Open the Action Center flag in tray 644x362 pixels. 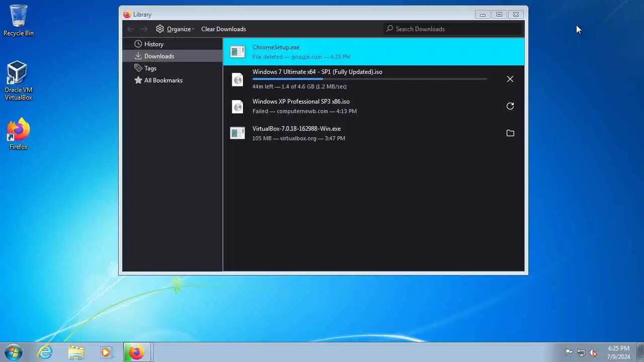(x=569, y=352)
